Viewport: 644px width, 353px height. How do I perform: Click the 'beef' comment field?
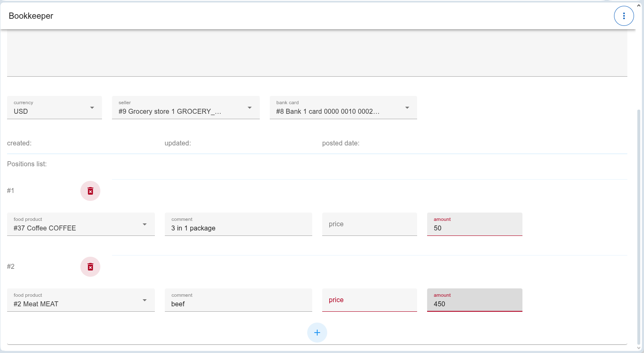point(238,300)
